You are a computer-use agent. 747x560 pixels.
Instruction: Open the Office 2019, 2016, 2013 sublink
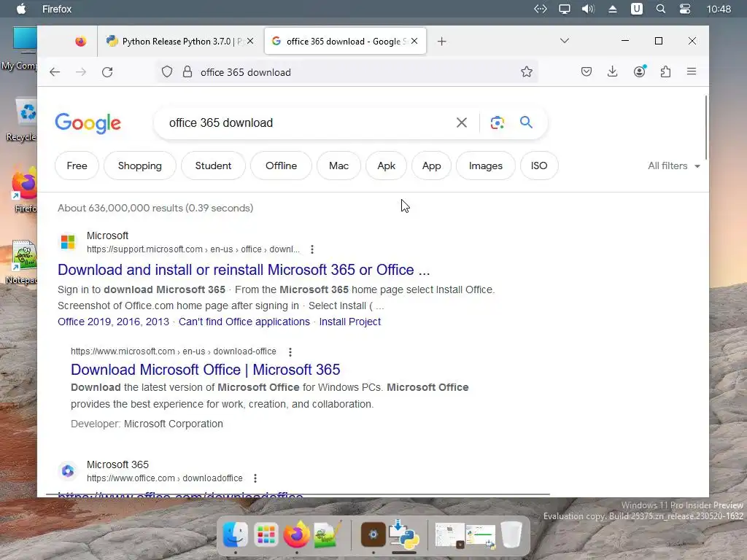pyautogui.click(x=113, y=322)
